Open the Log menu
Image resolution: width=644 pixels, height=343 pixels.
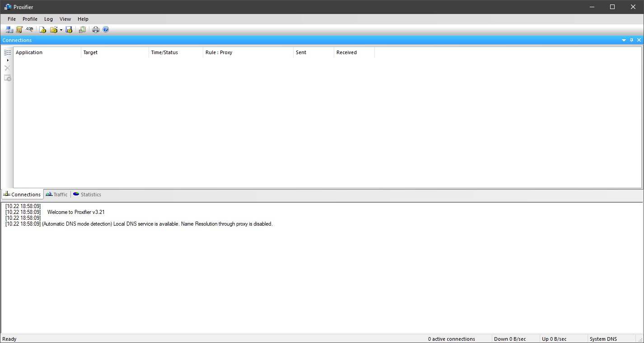point(48,19)
